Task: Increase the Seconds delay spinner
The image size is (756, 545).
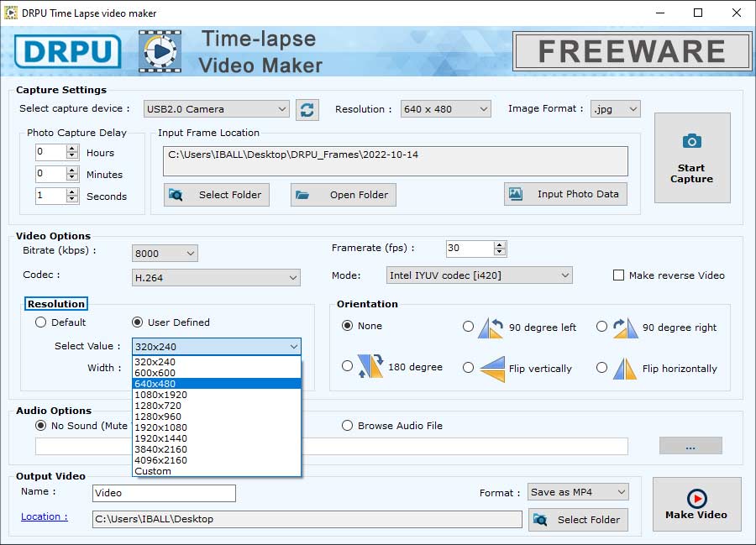Action: 72,191
